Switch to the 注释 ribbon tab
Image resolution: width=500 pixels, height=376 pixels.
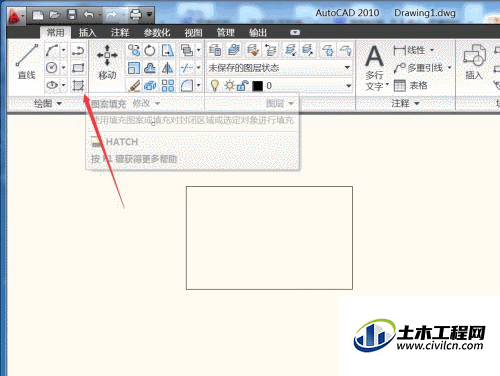pos(120,32)
